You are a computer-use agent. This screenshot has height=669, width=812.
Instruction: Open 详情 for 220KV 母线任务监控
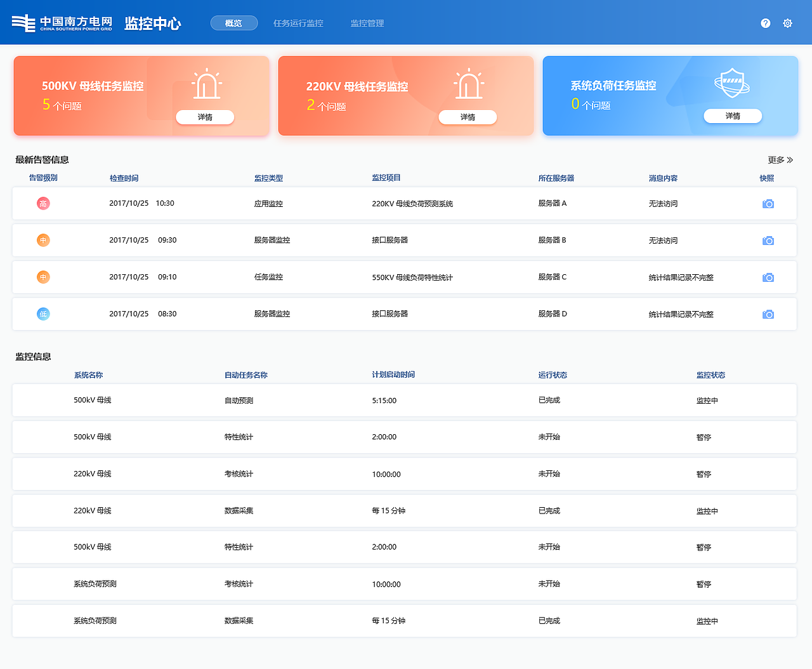click(x=468, y=117)
